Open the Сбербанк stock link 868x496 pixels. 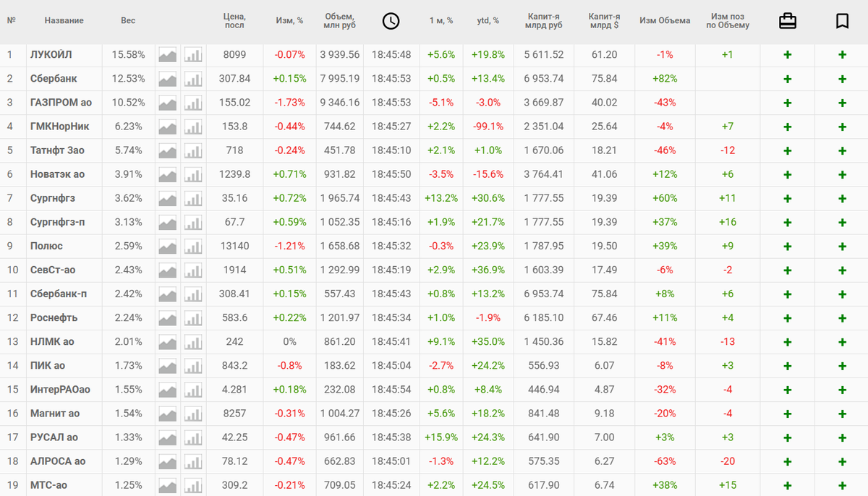[54, 79]
